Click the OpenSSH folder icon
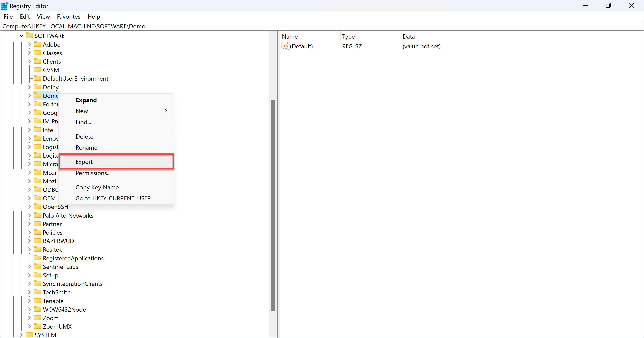644x338 pixels. click(37, 207)
